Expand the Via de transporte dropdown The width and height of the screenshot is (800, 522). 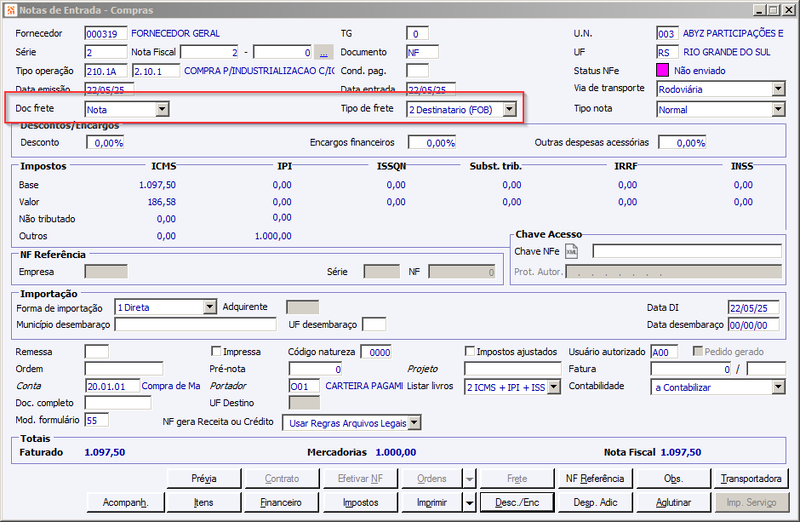(x=778, y=89)
